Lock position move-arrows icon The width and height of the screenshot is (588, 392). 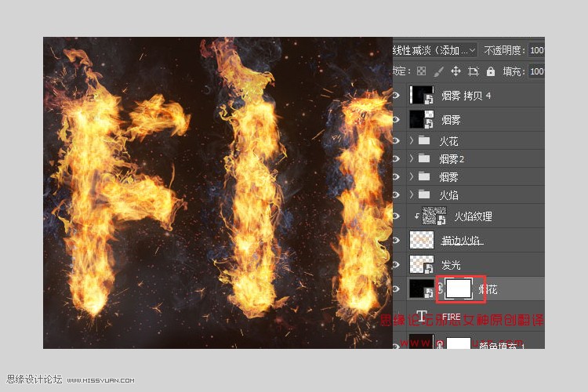456,71
